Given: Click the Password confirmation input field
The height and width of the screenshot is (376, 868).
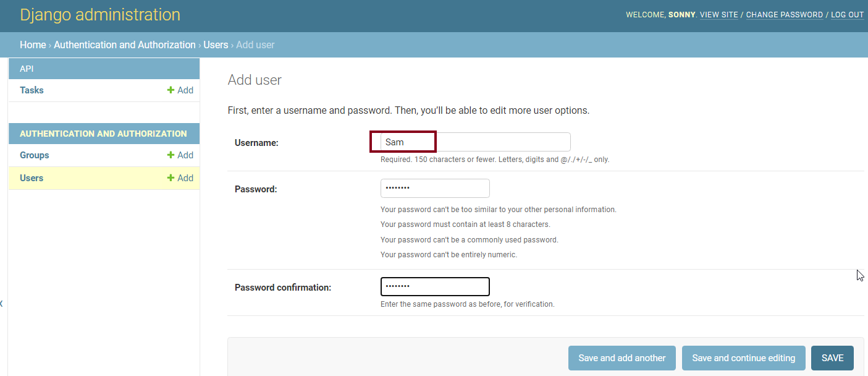Looking at the screenshot, I should [435, 287].
